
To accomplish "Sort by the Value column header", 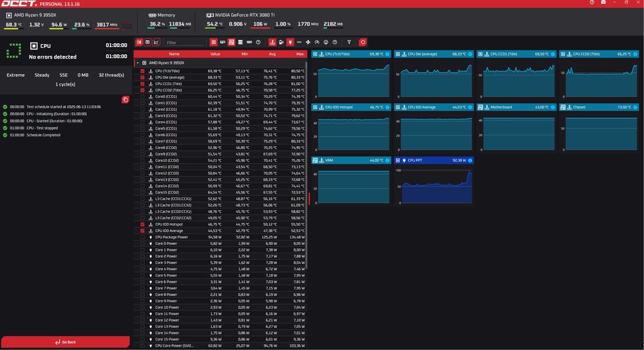I will [x=215, y=54].
